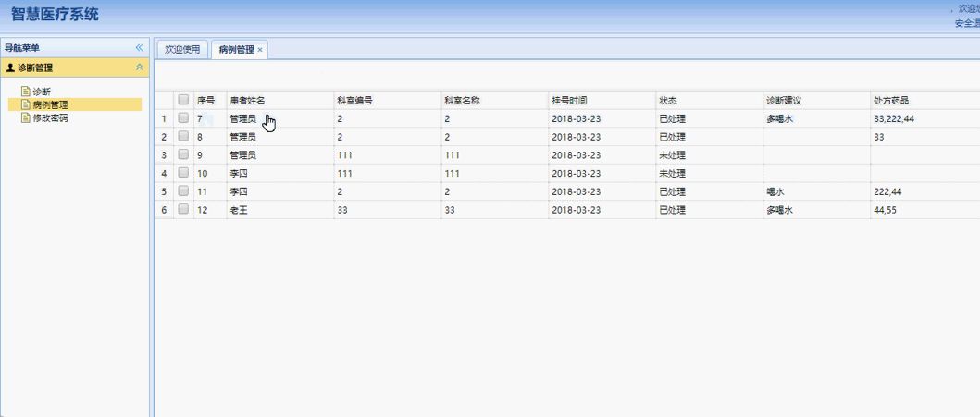
Task: Click prescription value 44,55
Action: 885,211
